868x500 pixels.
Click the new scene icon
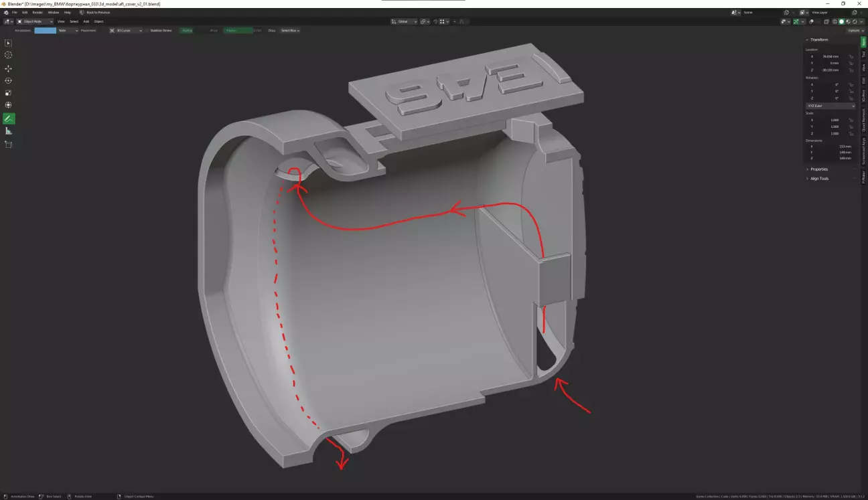787,12
